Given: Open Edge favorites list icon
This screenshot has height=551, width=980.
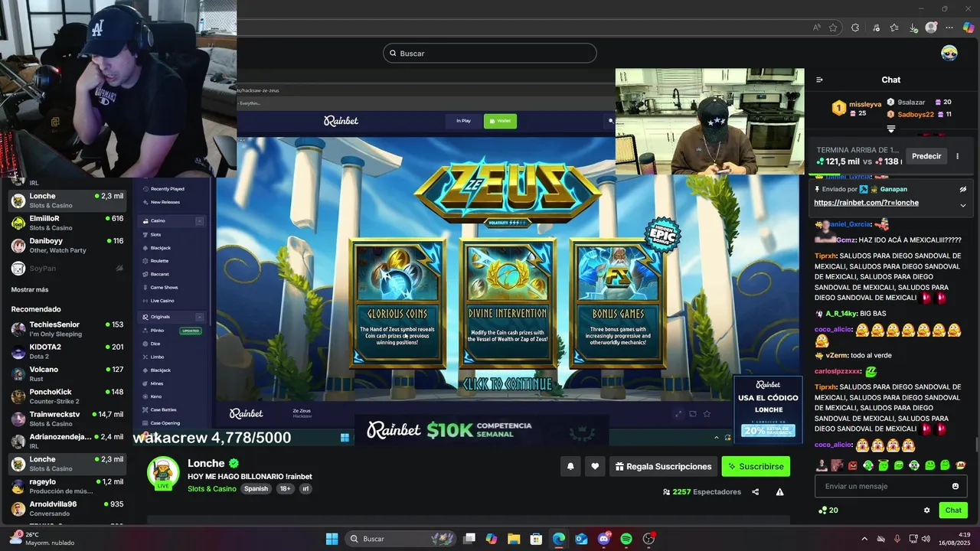Looking at the screenshot, I should click(x=894, y=28).
